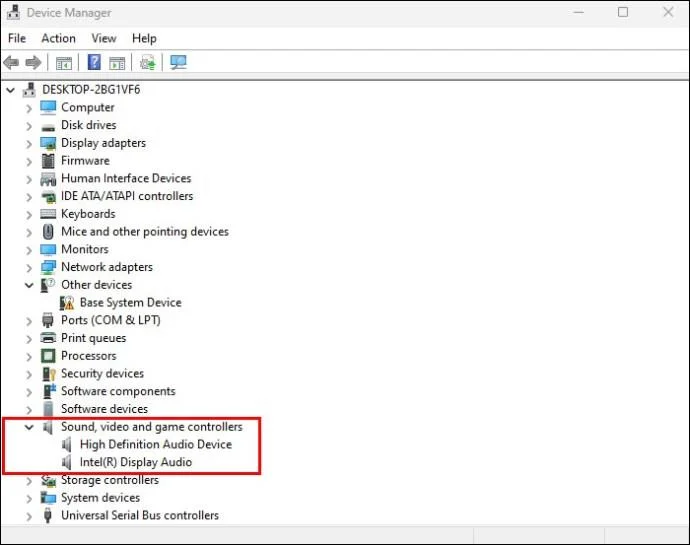Click the Keyboards category icon
Image resolution: width=690 pixels, height=545 pixels.
[48, 214]
